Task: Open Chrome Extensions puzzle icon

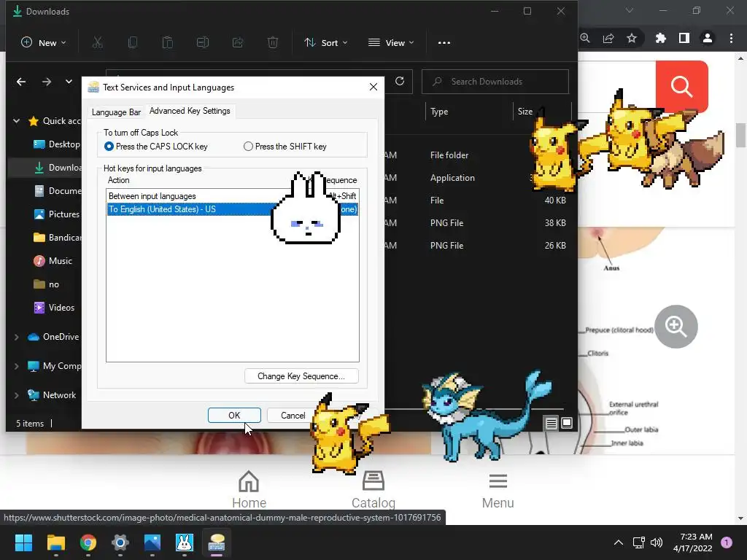Action: 661,38
